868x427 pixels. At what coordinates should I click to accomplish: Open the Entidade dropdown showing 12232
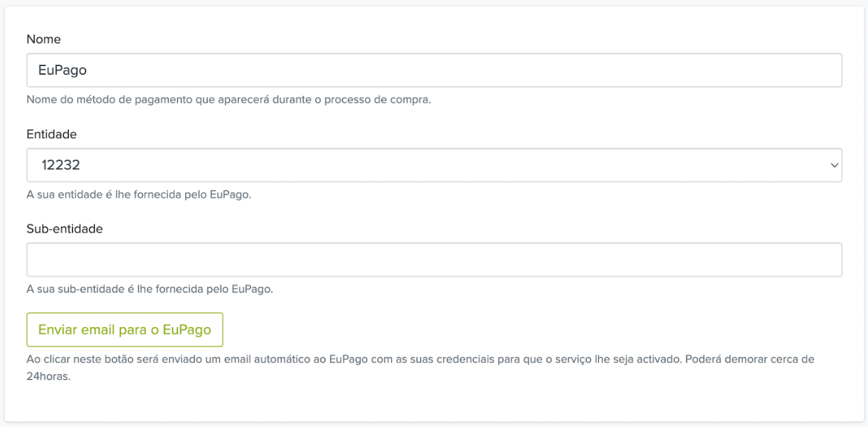pos(434,165)
